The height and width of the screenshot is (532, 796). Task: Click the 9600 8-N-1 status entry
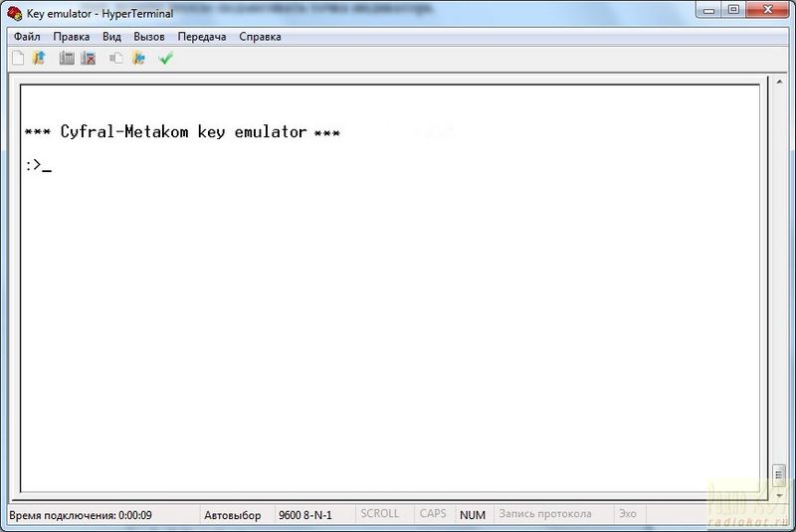pos(305,515)
